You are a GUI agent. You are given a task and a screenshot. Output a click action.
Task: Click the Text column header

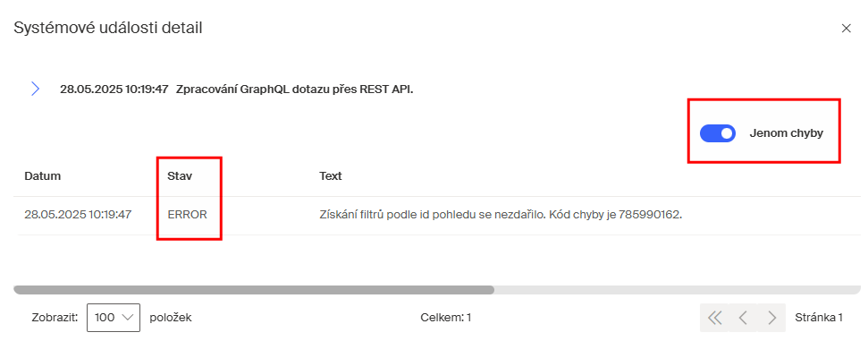(331, 176)
